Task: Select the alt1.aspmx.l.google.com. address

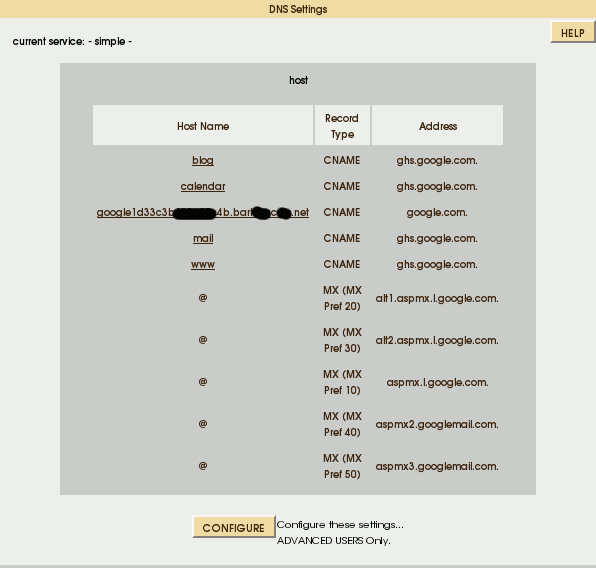Action: pyautogui.click(x=437, y=298)
